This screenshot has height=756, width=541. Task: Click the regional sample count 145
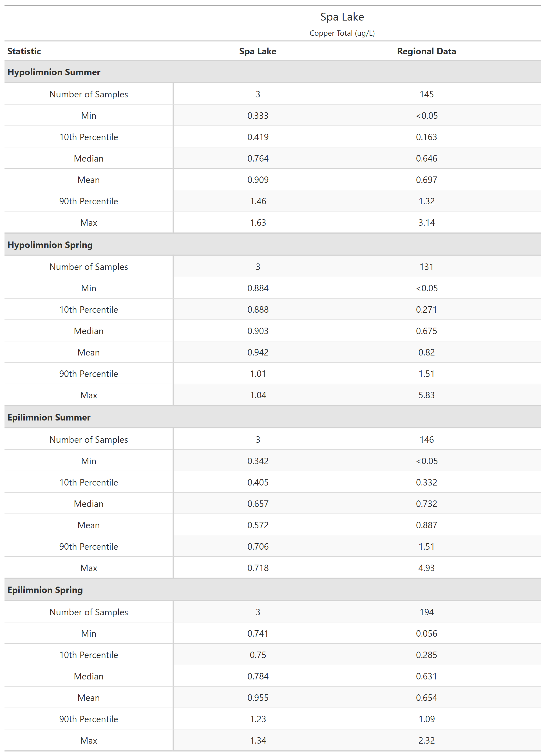point(426,94)
